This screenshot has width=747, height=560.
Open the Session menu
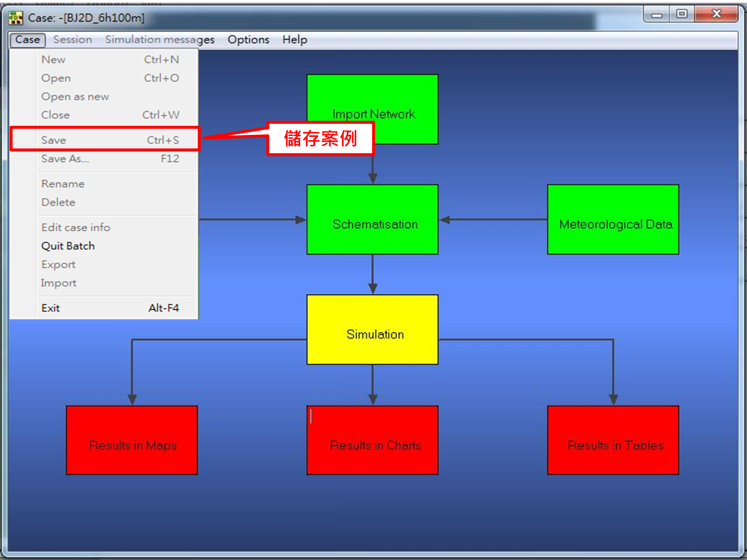pyautogui.click(x=73, y=40)
